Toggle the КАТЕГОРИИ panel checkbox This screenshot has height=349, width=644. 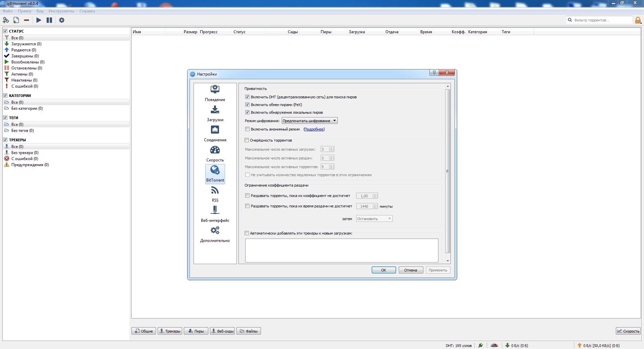coord(5,95)
